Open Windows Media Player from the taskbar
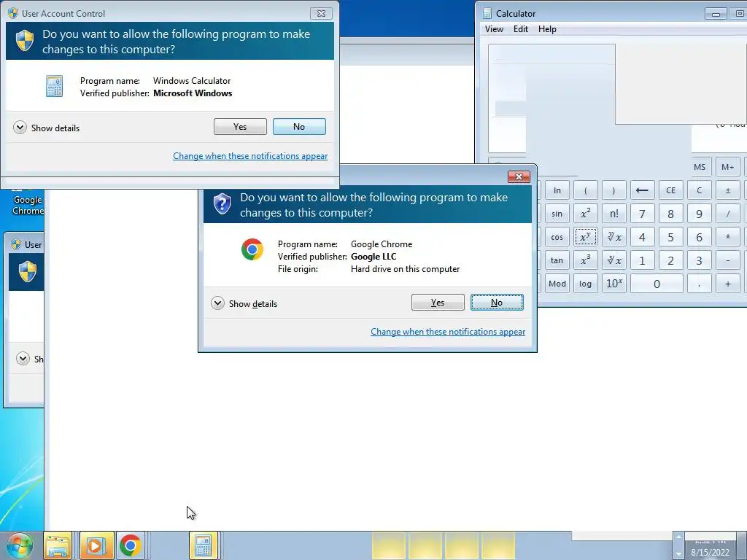 [97, 545]
